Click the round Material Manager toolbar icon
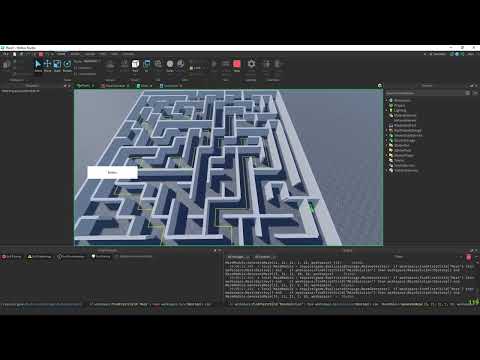 coord(170,65)
